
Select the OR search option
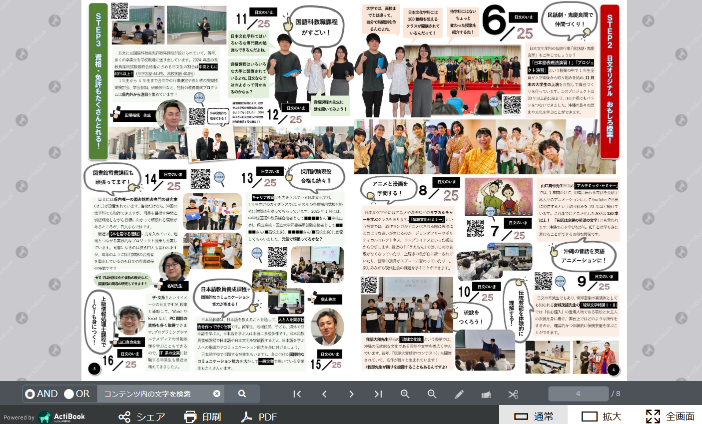(x=70, y=394)
